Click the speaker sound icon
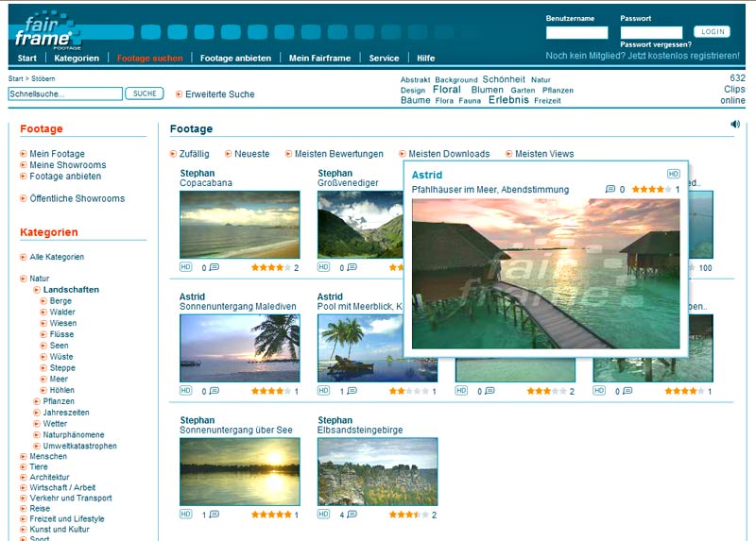 735,124
